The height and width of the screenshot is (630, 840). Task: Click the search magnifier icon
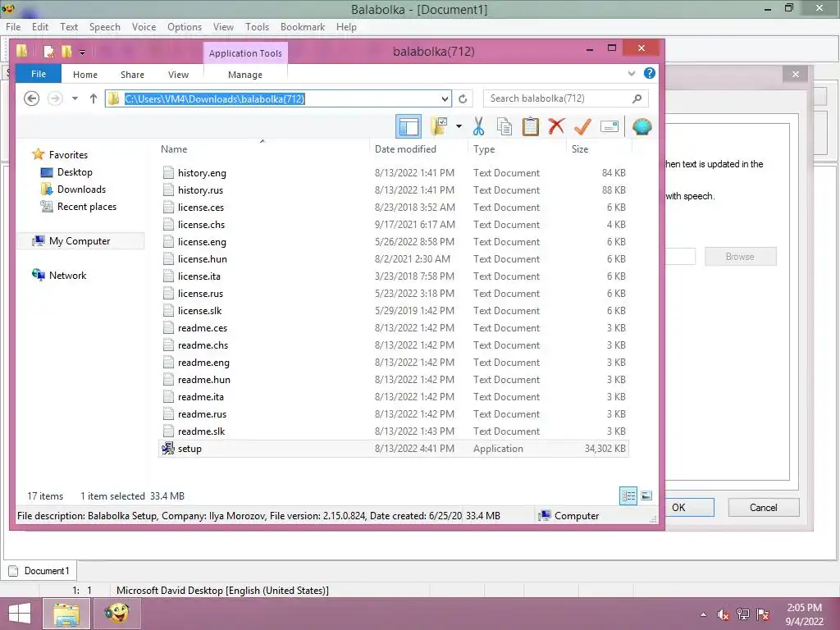[637, 98]
